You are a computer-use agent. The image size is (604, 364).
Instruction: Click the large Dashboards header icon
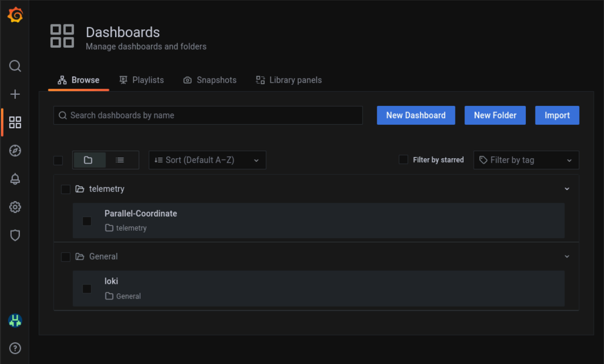(62, 36)
